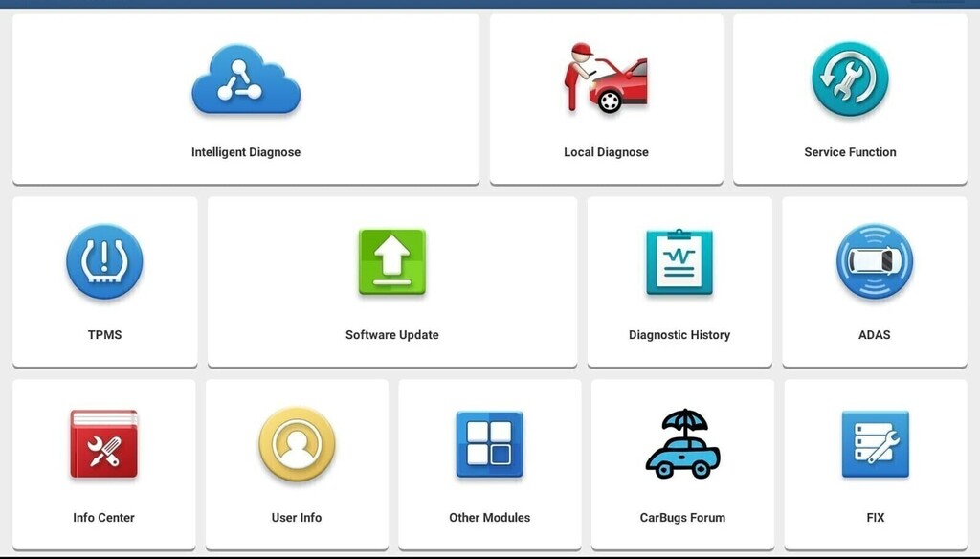Tap the "ADAS" label
Viewport: 980px width, 559px height.
tap(875, 334)
